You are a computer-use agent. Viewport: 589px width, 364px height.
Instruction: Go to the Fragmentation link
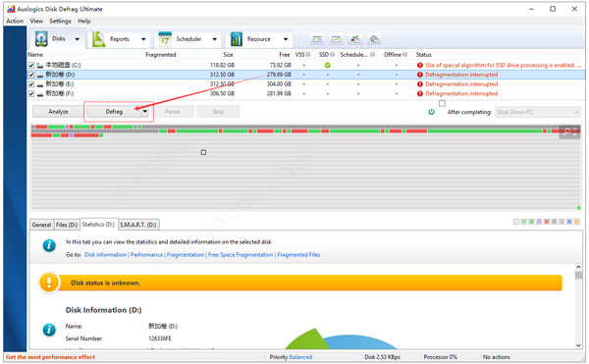[186, 255]
